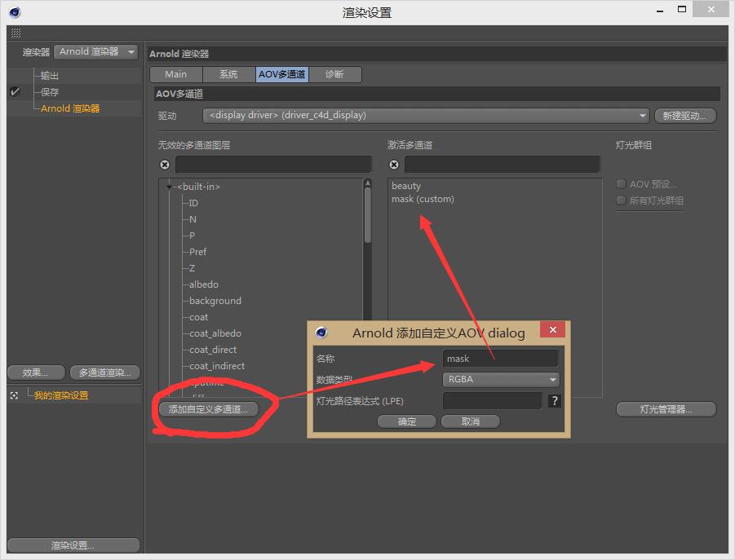Switch to the Main tab
Screen dimensions: 735x560
tap(175, 74)
